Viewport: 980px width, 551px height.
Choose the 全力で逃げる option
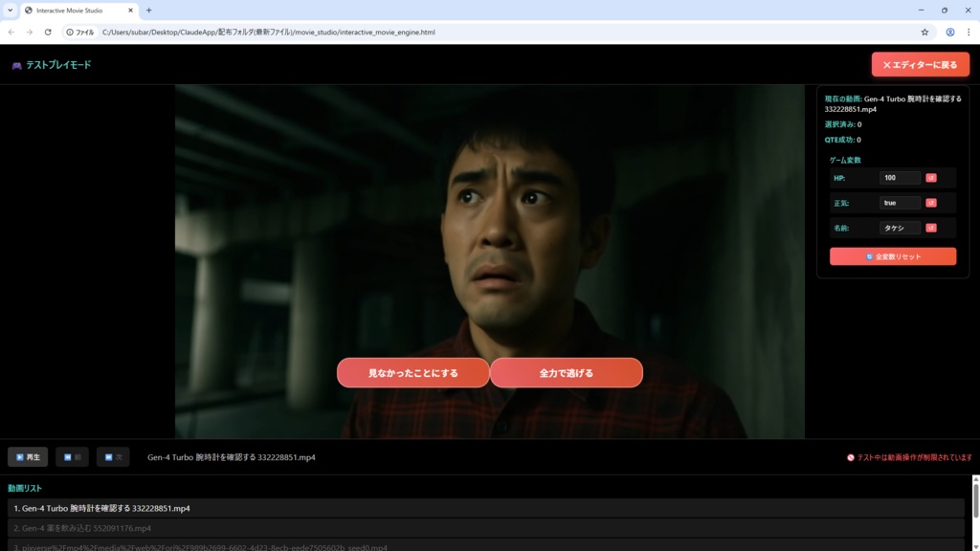pyautogui.click(x=567, y=372)
